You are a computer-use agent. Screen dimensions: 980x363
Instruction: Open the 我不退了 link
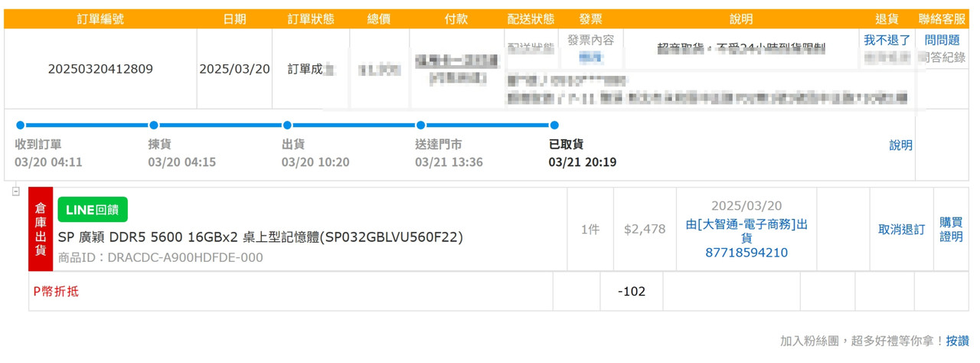(x=887, y=40)
